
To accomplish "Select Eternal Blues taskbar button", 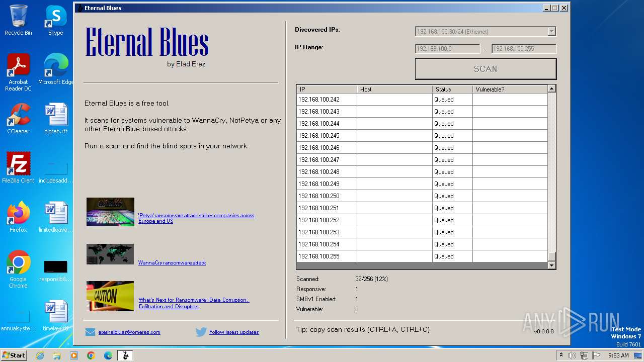I will pos(125,355).
